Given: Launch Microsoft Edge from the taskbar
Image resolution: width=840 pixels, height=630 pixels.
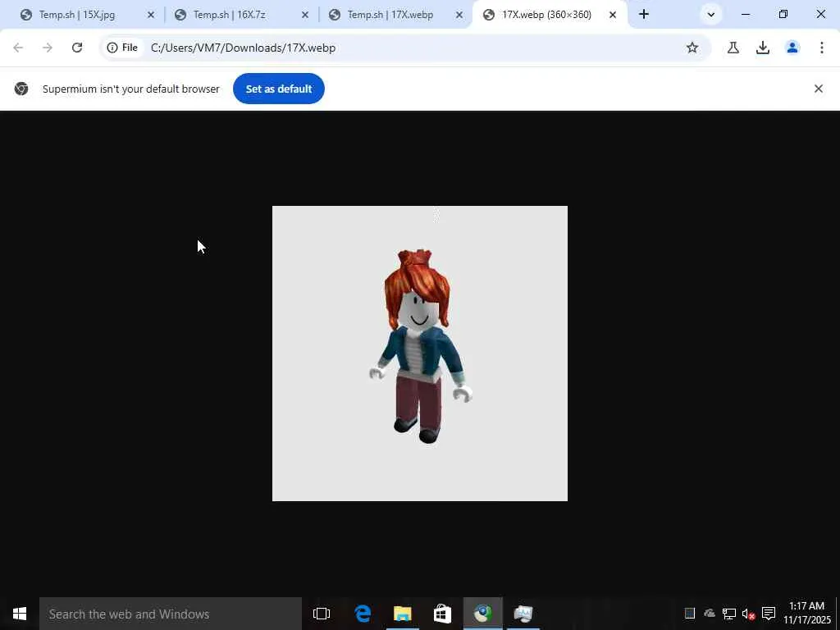Looking at the screenshot, I should pyautogui.click(x=363, y=614).
